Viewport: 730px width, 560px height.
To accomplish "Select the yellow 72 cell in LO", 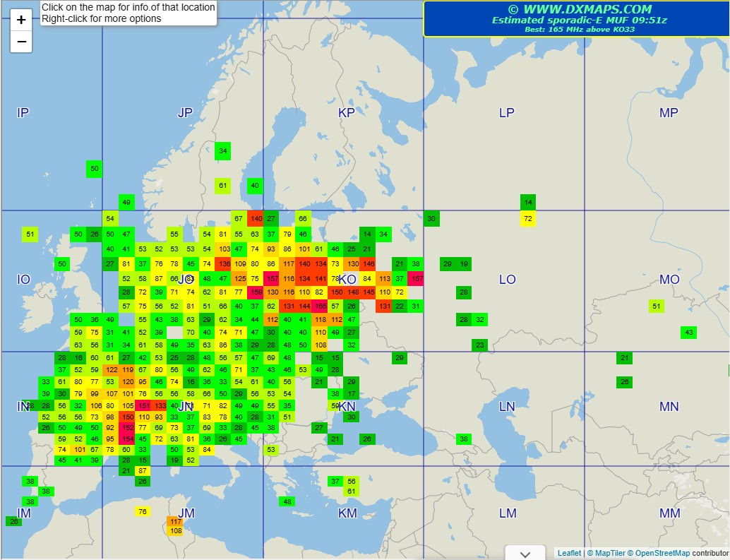I will pos(528,218).
